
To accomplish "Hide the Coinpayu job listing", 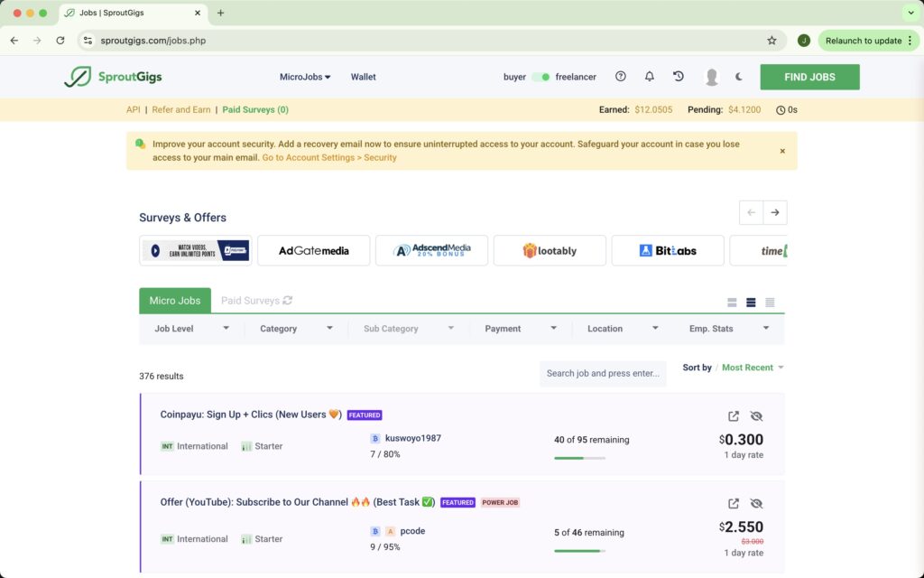I will [x=756, y=416].
